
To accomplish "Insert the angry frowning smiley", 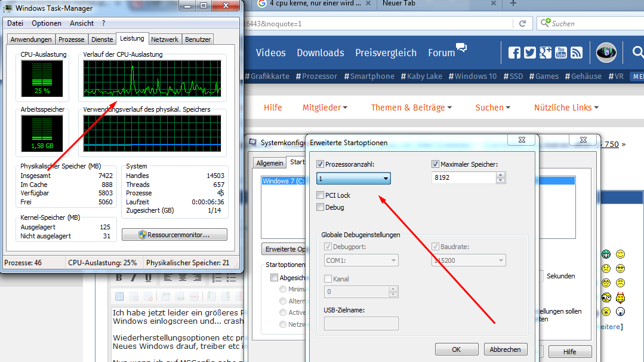I will [620, 283].
